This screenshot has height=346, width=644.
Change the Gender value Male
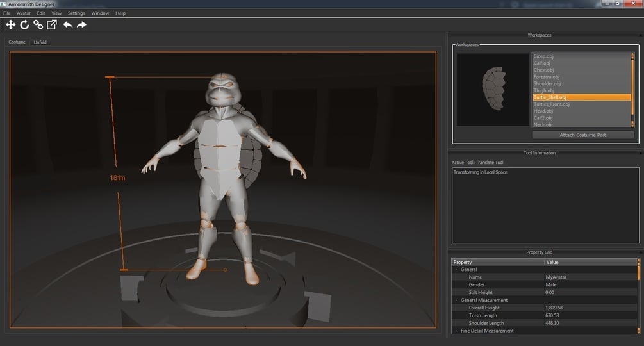(x=591, y=285)
